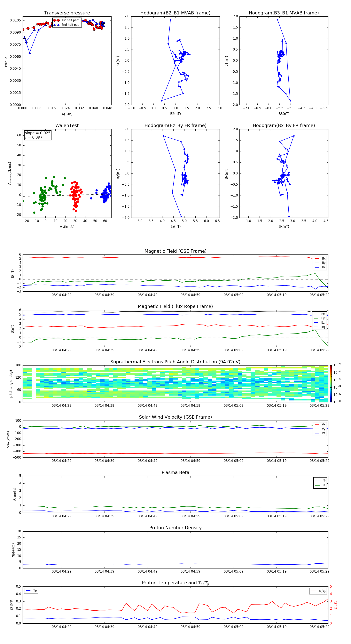351x644 pixels.
Task: Click the "Plasma Beta" plot title
Action: coord(175,473)
